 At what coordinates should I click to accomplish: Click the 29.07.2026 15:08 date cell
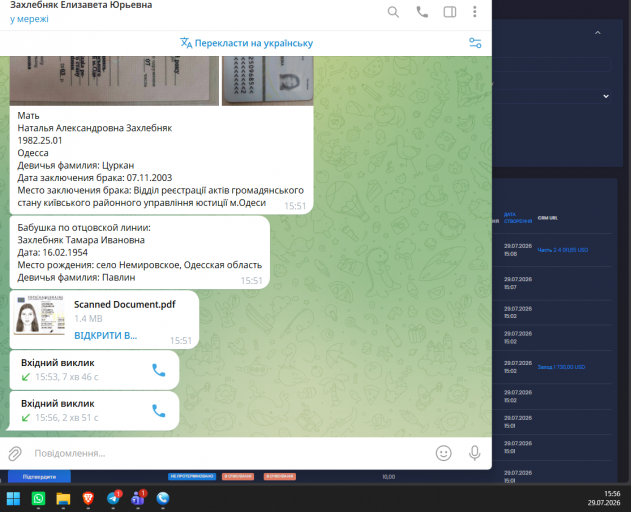tap(518, 250)
